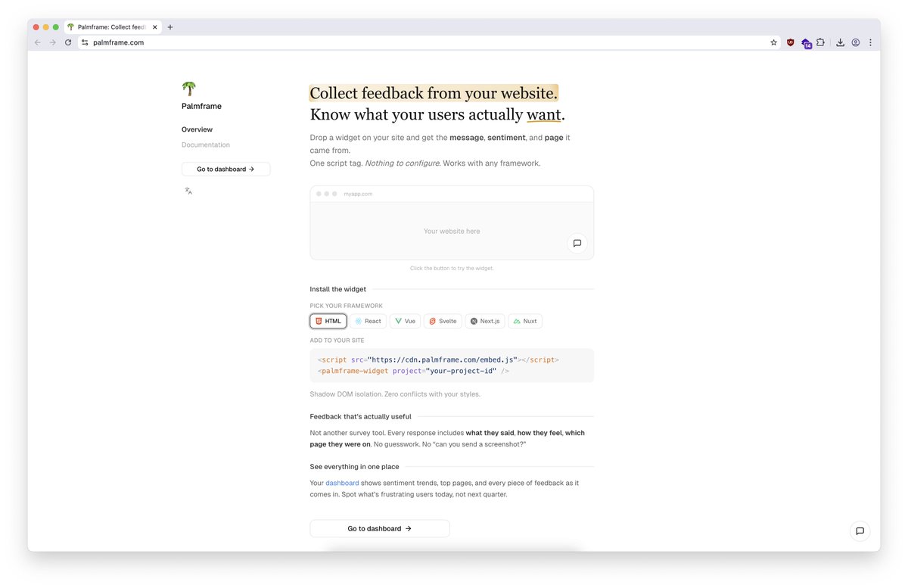Click 'PICK YOUR FRAMEWORK' label
This screenshot has width=908, height=588.
tap(346, 306)
